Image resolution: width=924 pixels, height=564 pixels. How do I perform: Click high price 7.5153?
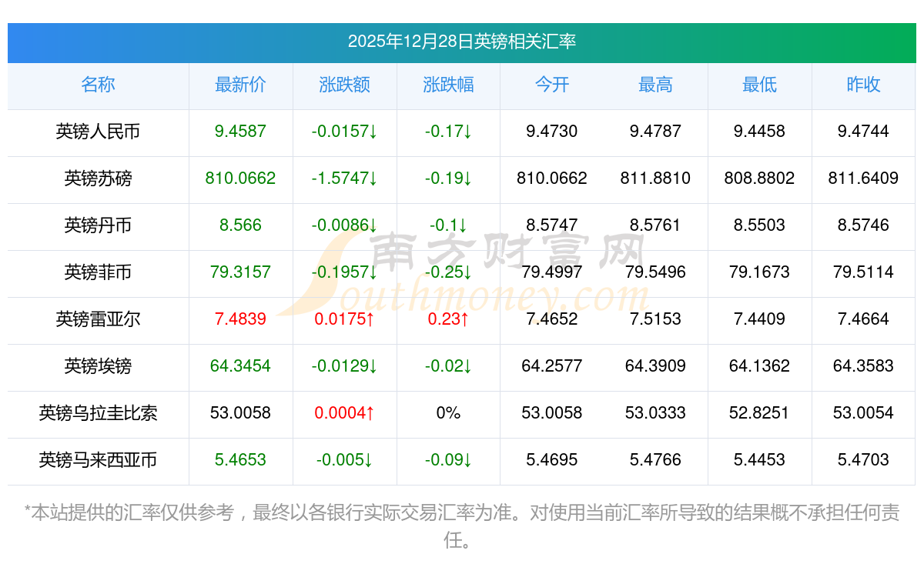[655, 319]
